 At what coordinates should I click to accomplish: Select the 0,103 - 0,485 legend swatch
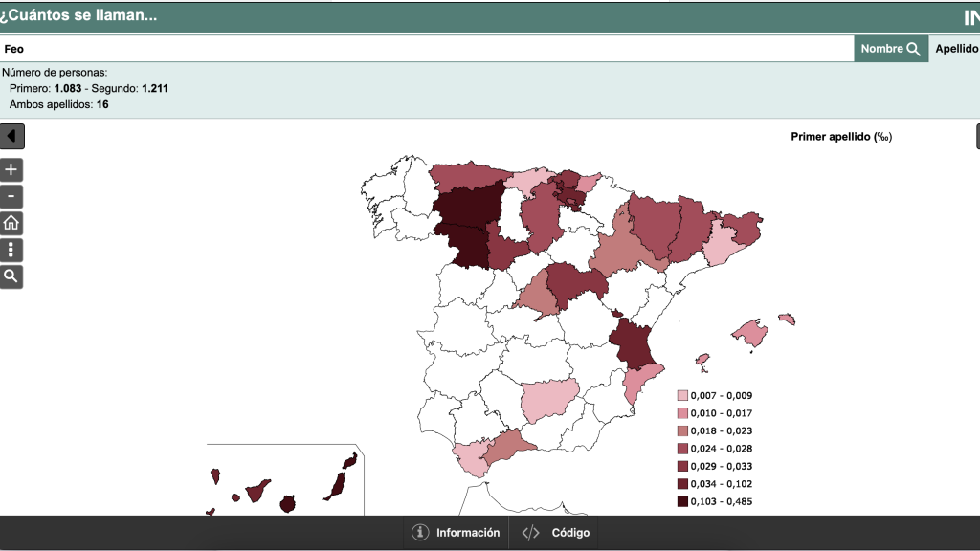(x=682, y=502)
